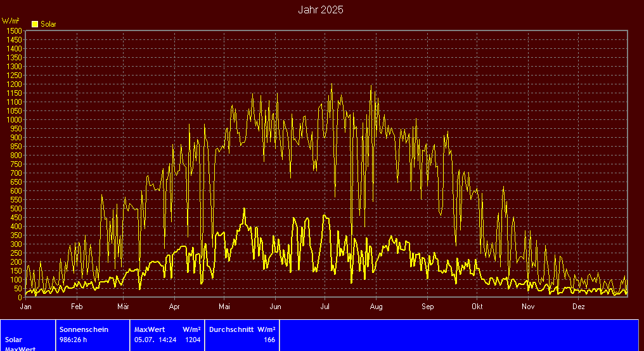Viewport: 644px width, 351px height.
Task: Click the Sonnenschein column header
Action: coord(84,329)
